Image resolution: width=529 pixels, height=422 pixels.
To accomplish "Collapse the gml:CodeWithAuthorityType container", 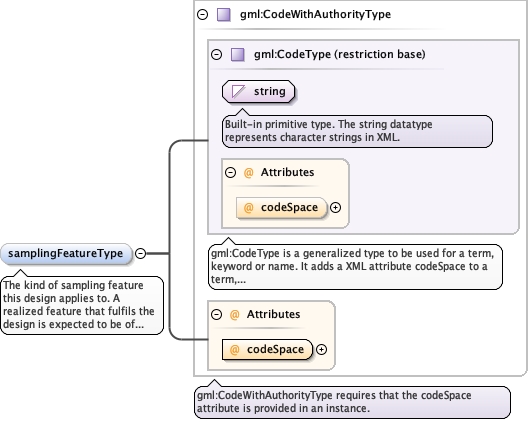I will click(x=202, y=15).
